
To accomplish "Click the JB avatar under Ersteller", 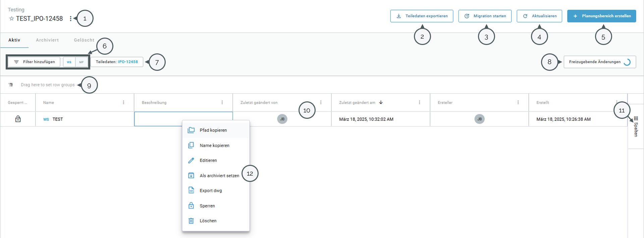I will pos(479,119).
